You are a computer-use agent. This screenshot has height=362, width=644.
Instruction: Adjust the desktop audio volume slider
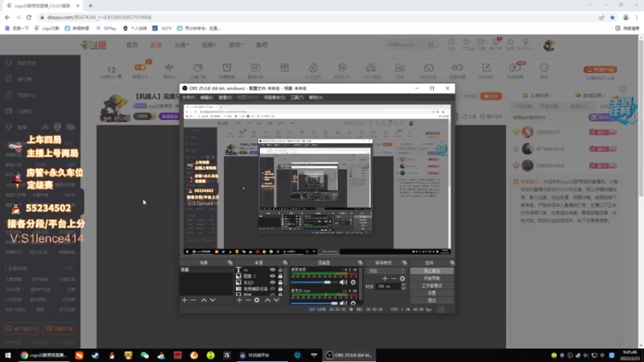click(314, 282)
